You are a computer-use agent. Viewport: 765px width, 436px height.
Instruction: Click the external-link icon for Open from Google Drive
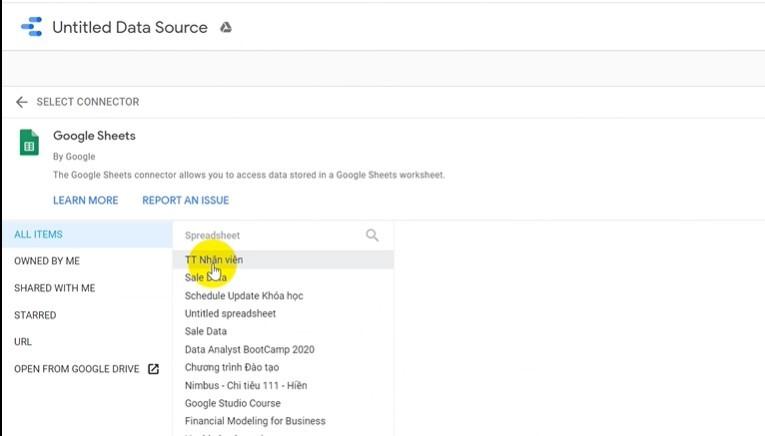point(153,369)
